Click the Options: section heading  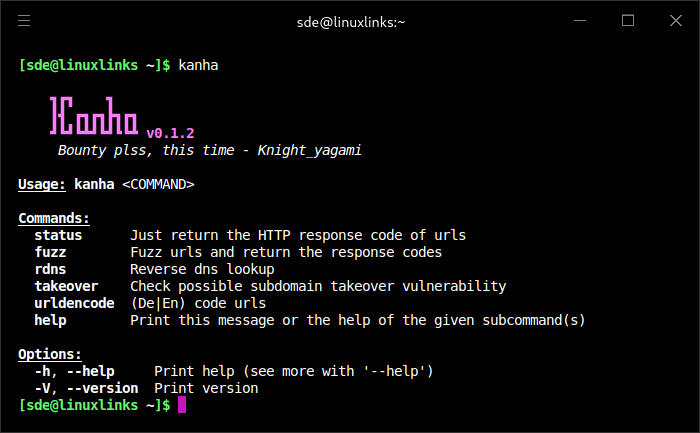click(50, 354)
